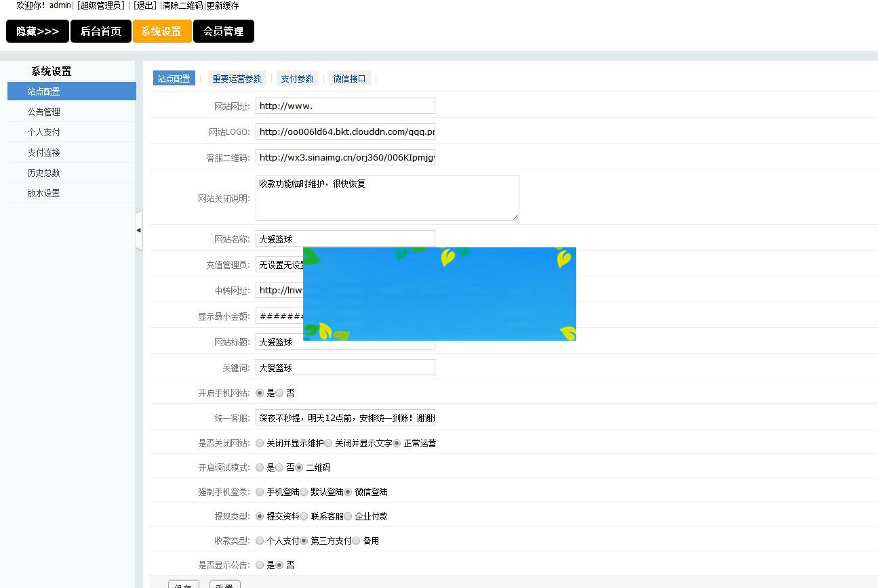Open the 支付参数 tab

coord(298,78)
